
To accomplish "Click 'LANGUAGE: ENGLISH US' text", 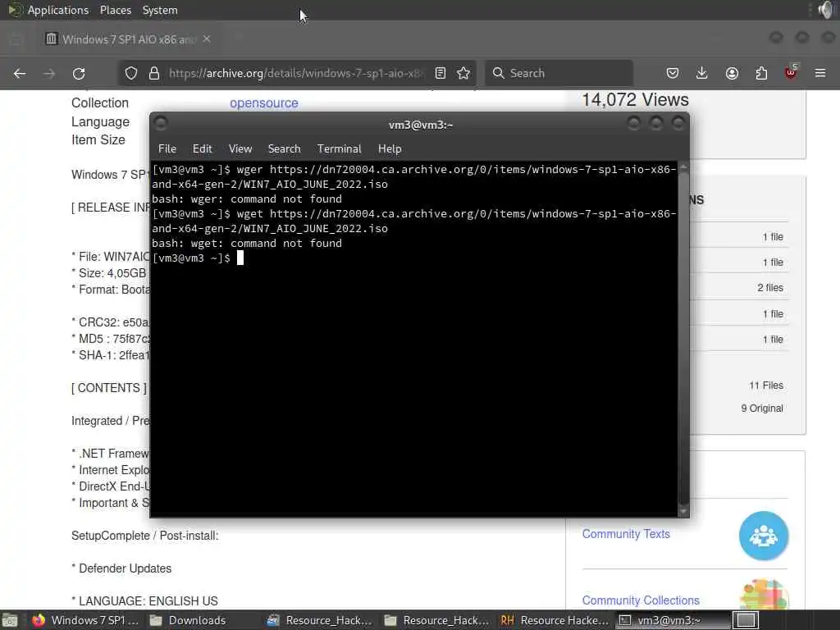I will pyautogui.click(x=148, y=601).
